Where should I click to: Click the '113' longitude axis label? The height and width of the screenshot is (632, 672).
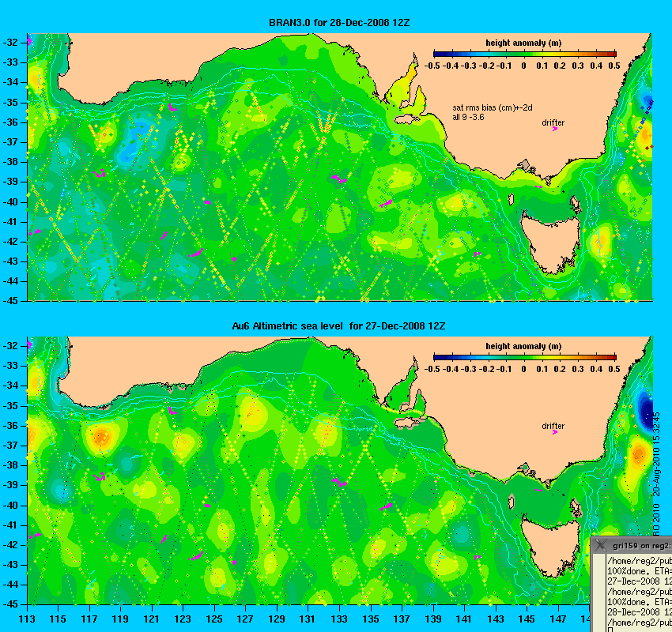point(27,619)
